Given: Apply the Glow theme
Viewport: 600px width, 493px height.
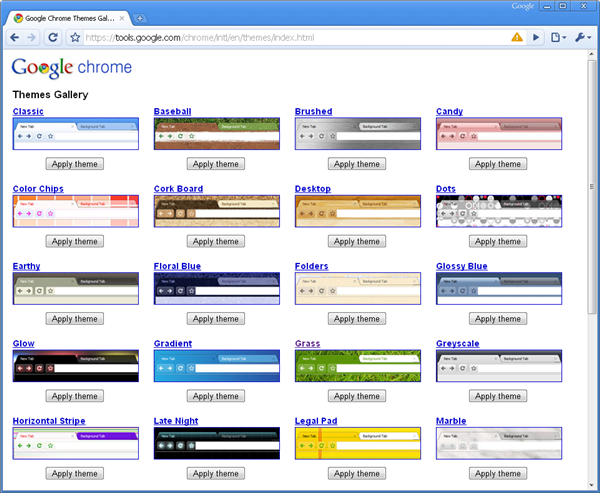Looking at the screenshot, I should click(x=75, y=396).
